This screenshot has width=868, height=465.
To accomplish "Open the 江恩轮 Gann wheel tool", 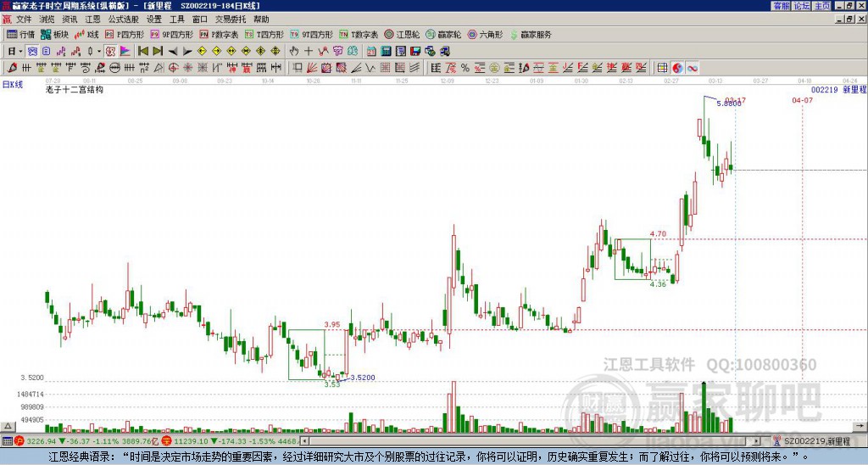I will click(403, 35).
